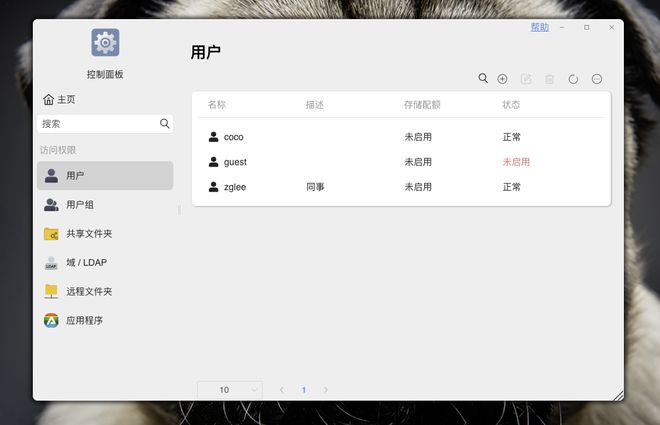Click the delete user trash icon
Viewport: 660px width, 425px height.
click(x=549, y=79)
